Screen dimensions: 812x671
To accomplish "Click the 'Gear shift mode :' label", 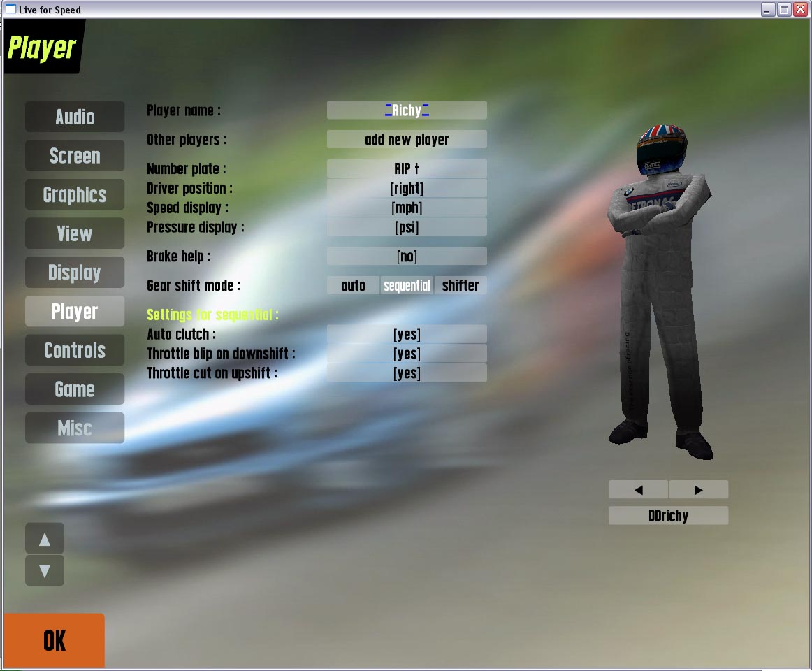I will 193,285.
